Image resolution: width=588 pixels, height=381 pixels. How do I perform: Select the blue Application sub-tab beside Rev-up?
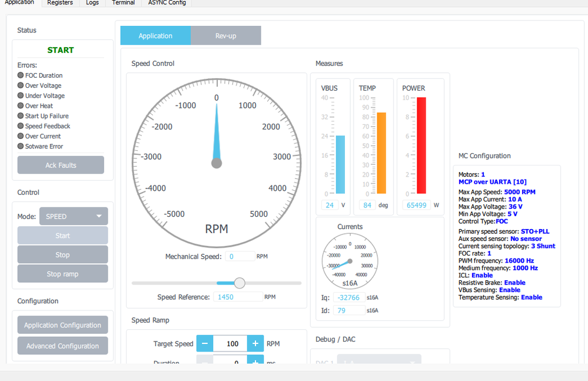pyautogui.click(x=155, y=35)
